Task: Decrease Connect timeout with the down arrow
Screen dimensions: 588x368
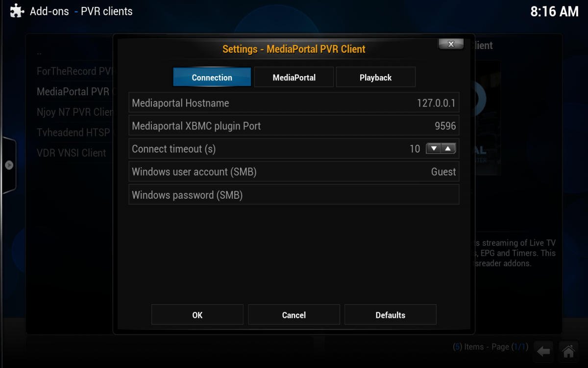Action: coord(433,148)
